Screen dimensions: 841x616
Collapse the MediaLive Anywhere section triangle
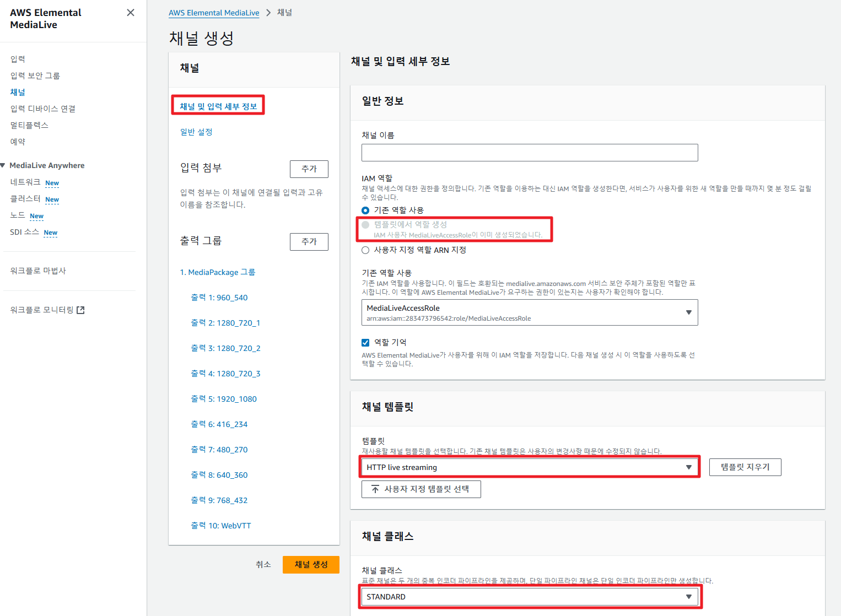point(3,165)
